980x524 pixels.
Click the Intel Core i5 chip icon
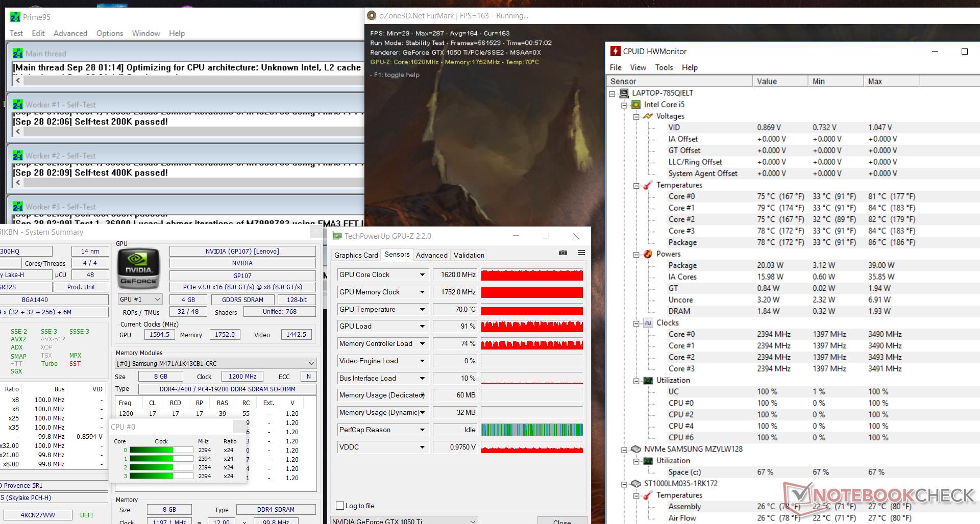point(636,105)
